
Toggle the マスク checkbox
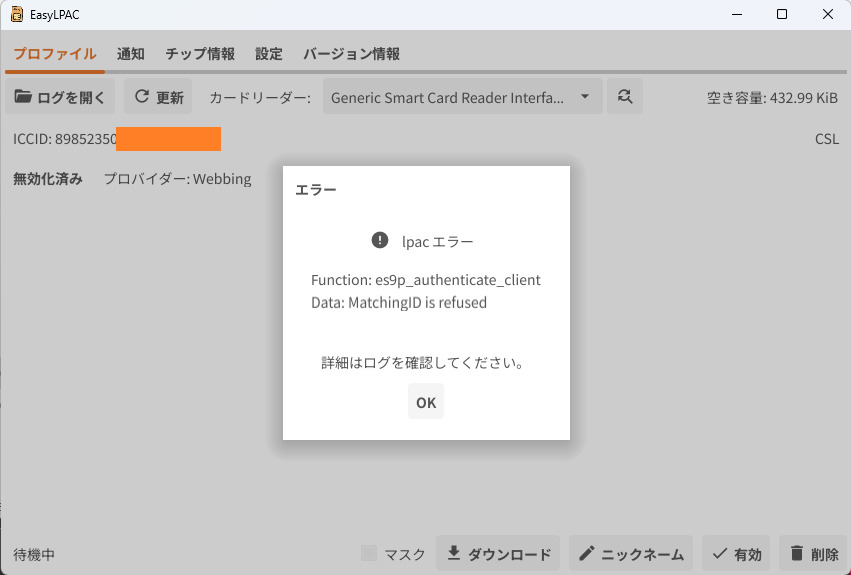[369, 553]
